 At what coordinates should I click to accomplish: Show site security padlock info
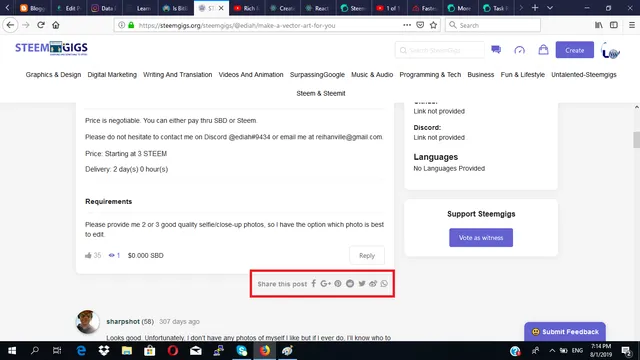131,25
